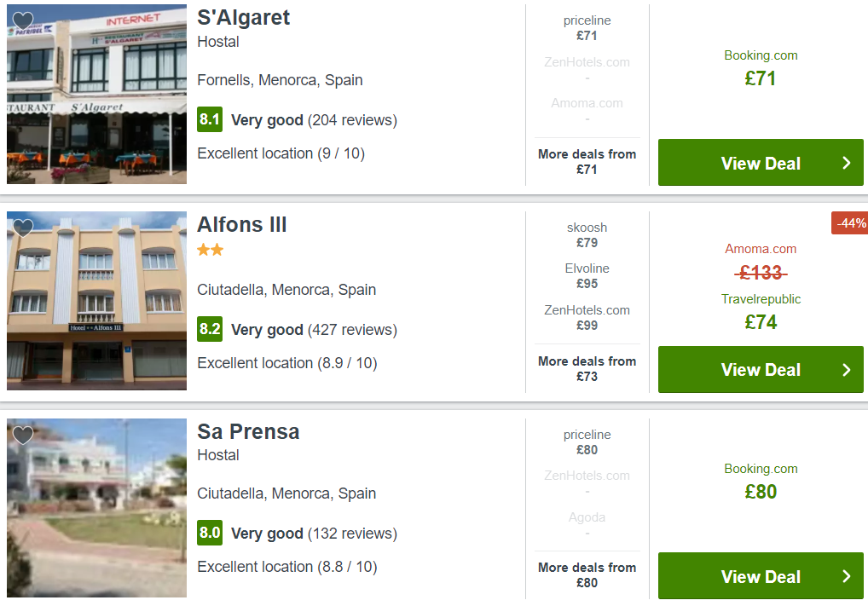The image size is (868, 606).
Task: Click the S'Algaret hotel photo thumbnail
Action: pos(97,94)
